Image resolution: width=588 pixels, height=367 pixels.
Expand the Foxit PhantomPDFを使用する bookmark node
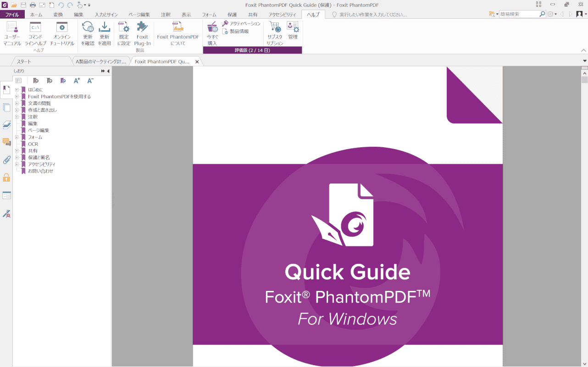17,97
